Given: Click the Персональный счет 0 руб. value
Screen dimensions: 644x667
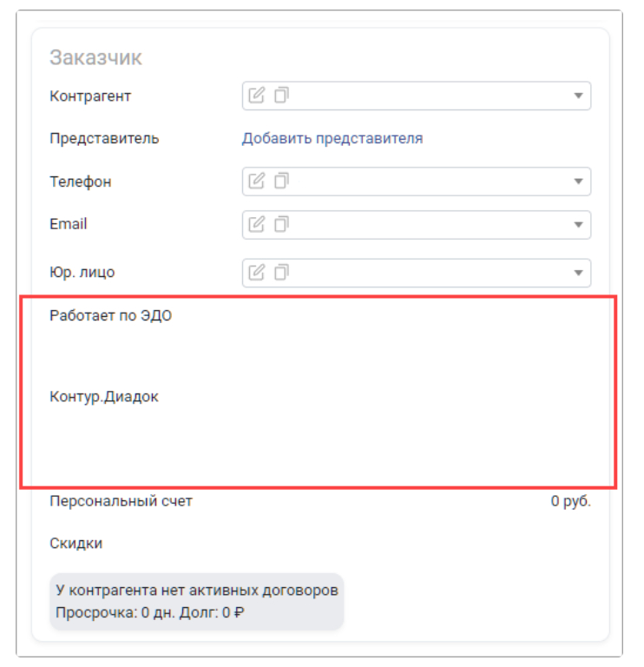Looking at the screenshot, I should pos(570,502).
